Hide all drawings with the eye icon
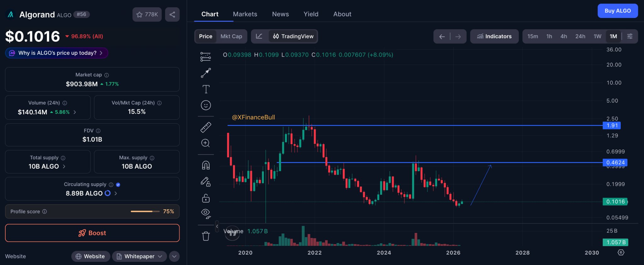The height and width of the screenshot is (265, 644). pyautogui.click(x=206, y=214)
